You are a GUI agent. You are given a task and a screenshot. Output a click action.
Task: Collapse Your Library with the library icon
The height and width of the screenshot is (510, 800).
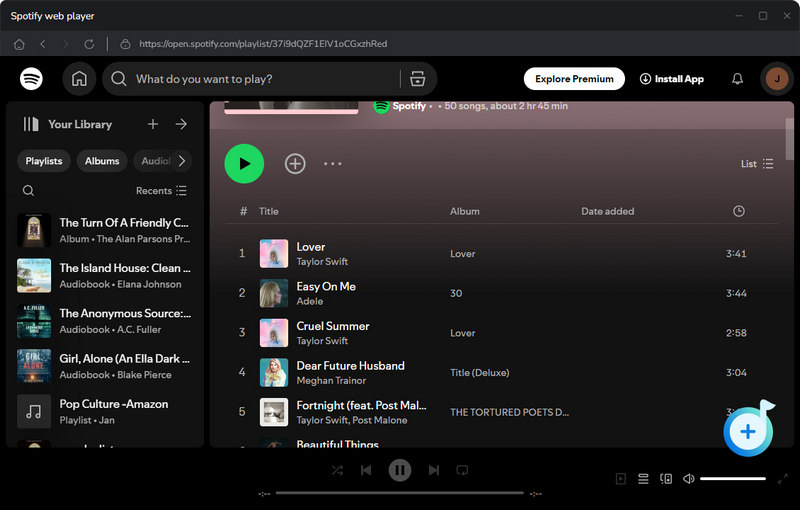point(31,124)
